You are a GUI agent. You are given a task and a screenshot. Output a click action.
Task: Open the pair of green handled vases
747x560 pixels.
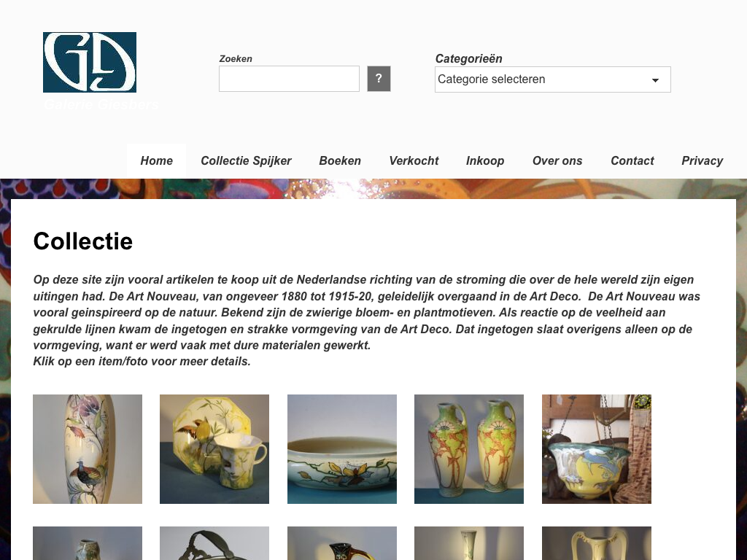coord(469,449)
